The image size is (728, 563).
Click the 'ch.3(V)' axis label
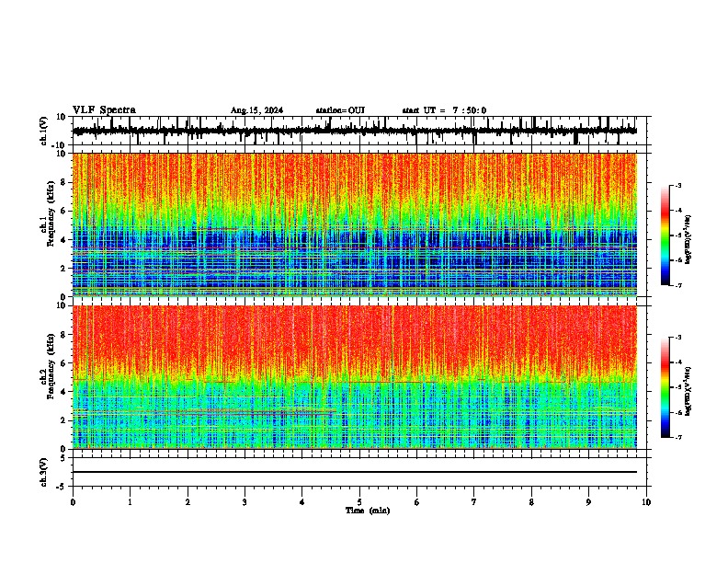(x=43, y=473)
